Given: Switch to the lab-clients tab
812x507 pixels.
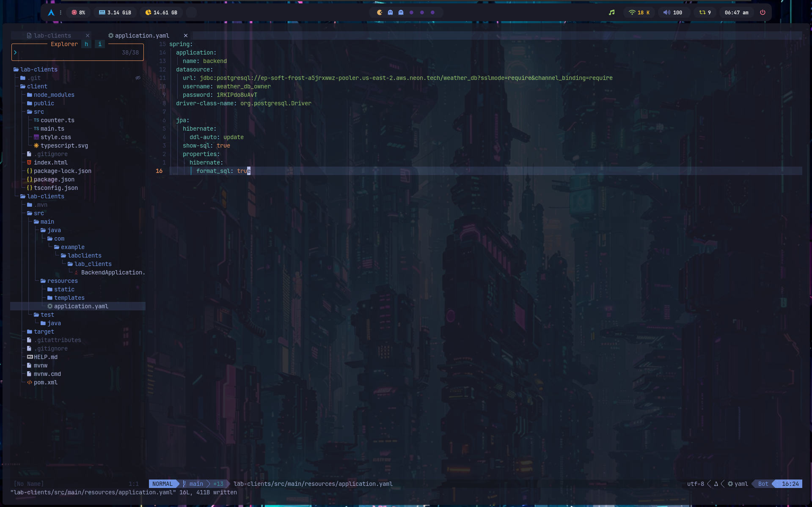Looking at the screenshot, I should [52, 36].
